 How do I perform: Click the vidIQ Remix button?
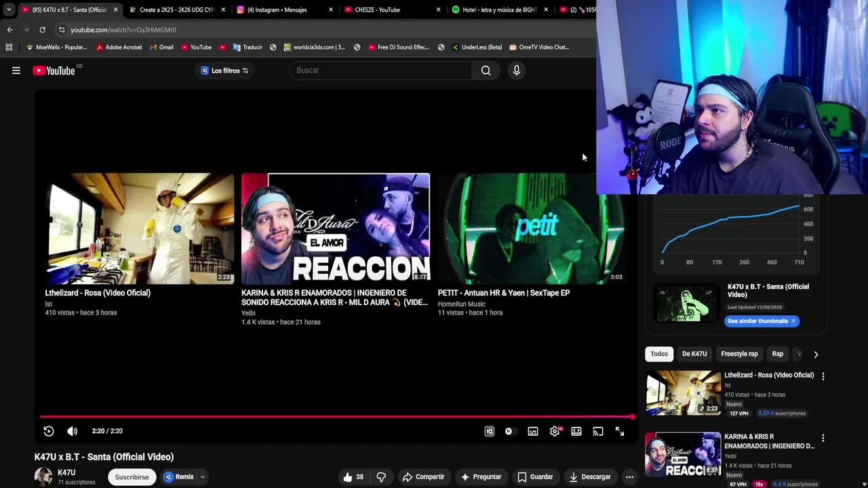click(179, 477)
